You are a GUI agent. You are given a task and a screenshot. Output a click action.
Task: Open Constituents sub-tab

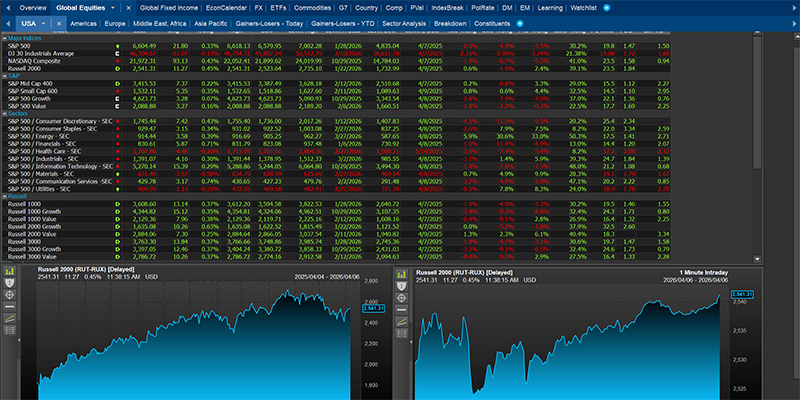492,23
